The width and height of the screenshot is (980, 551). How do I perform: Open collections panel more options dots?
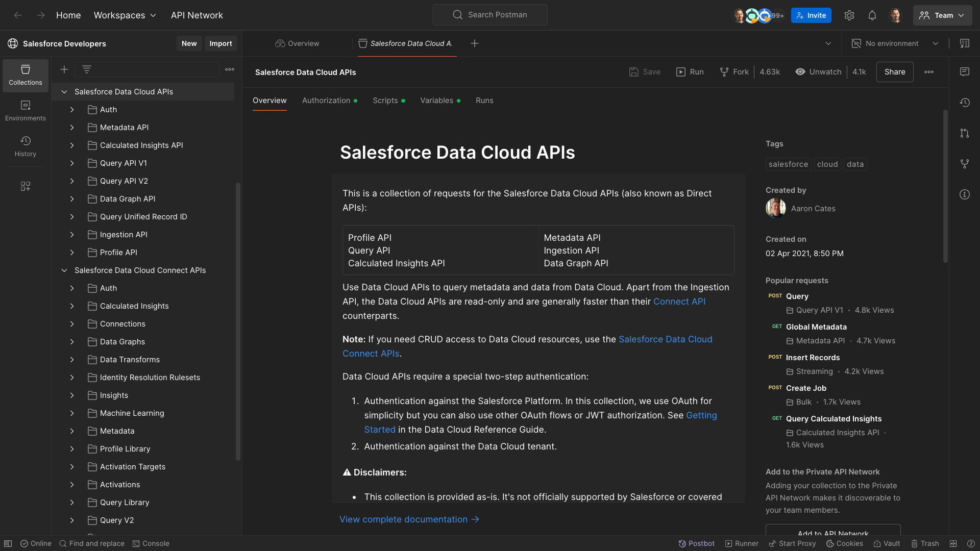[230, 69]
